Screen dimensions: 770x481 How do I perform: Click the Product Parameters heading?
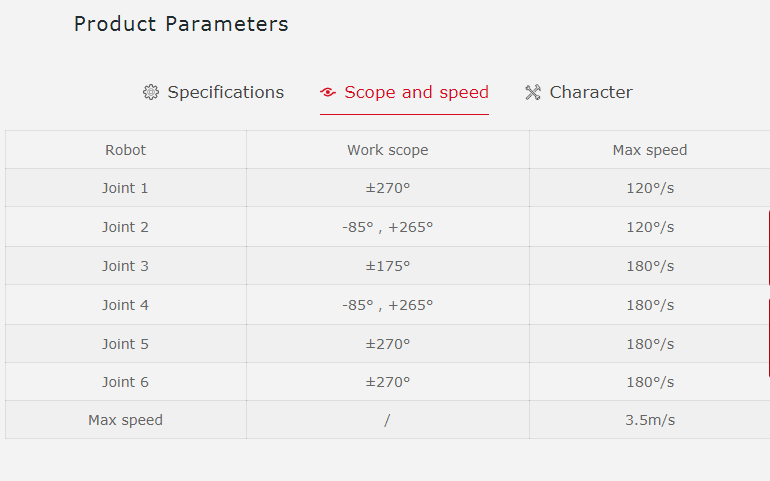pyautogui.click(x=181, y=24)
